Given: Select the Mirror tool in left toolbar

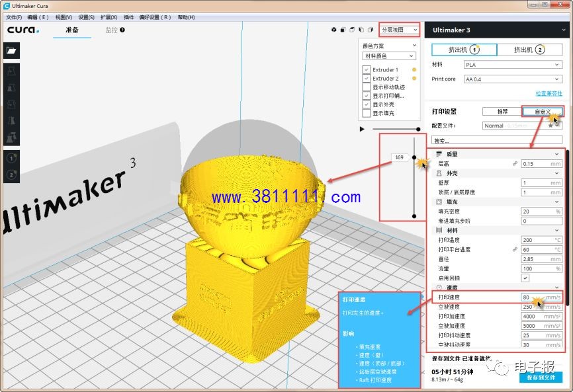Looking at the screenshot, I should [x=11, y=121].
